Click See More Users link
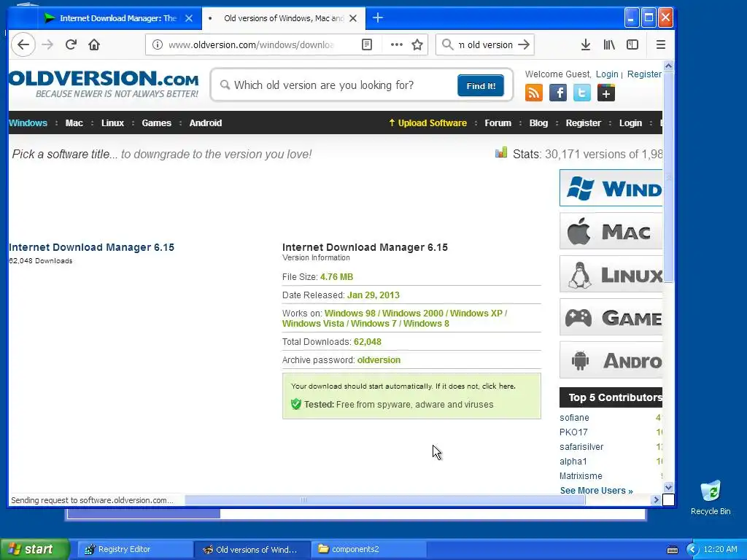This screenshot has width=747, height=560. coord(596,491)
